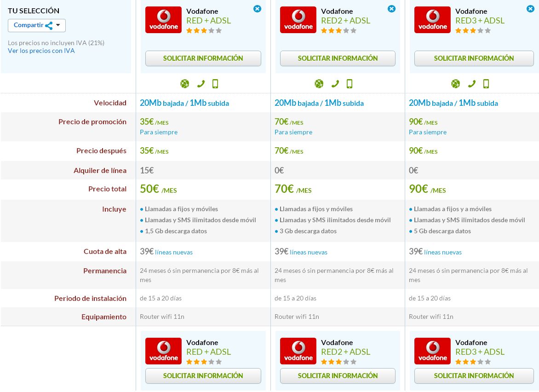Request information for RED3 + ADSL at top
Screen dimensions: 539x392
tap(474, 58)
